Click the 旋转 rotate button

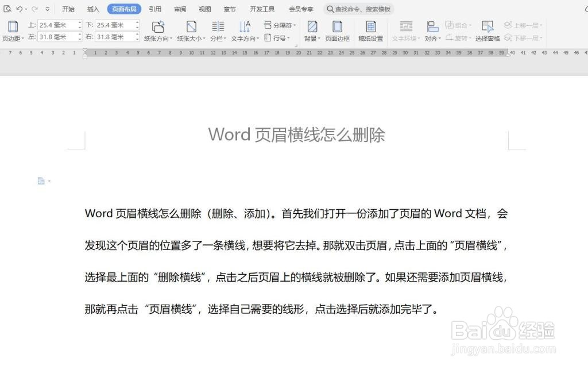click(458, 37)
